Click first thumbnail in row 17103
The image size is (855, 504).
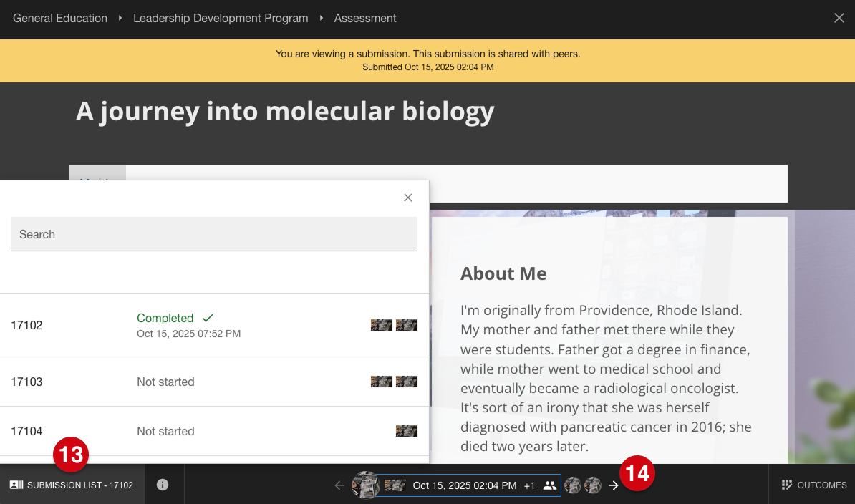pos(381,382)
